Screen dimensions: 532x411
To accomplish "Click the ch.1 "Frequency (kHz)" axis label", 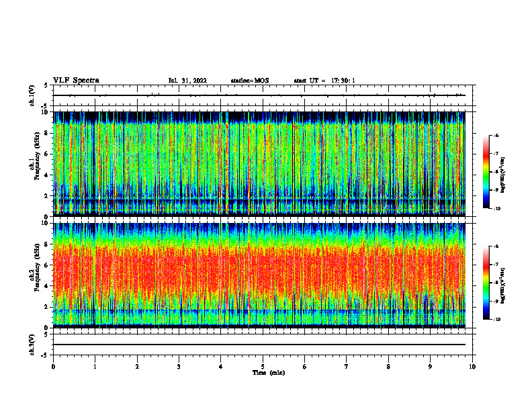I will pyautogui.click(x=37, y=156).
